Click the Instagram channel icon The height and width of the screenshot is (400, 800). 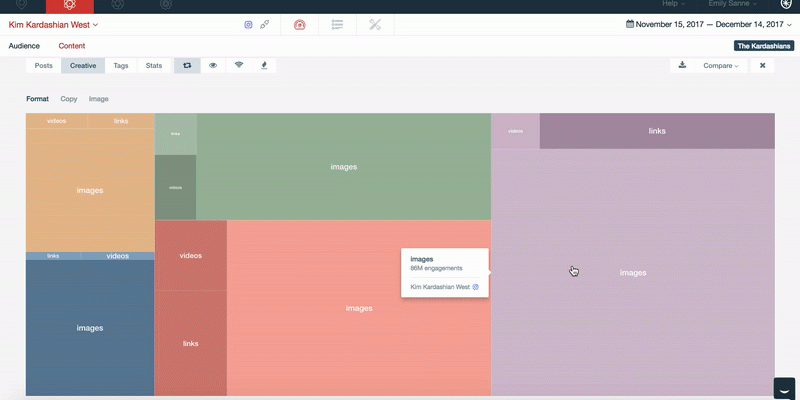pyautogui.click(x=249, y=23)
